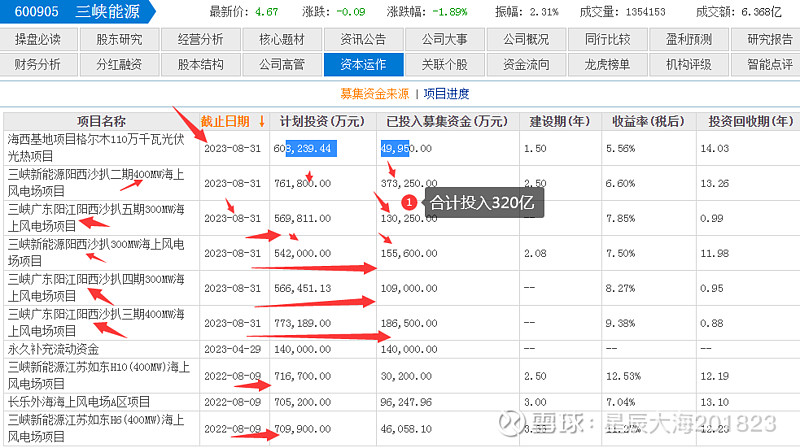This screenshot has width=800, height=448.
Task: Click the 项目进度 link
Action: point(446,94)
